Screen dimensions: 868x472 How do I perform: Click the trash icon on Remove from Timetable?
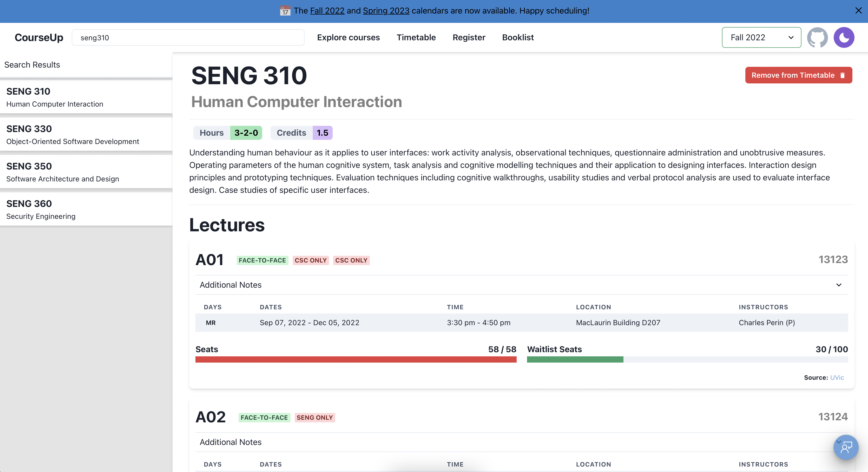(x=843, y=75)
